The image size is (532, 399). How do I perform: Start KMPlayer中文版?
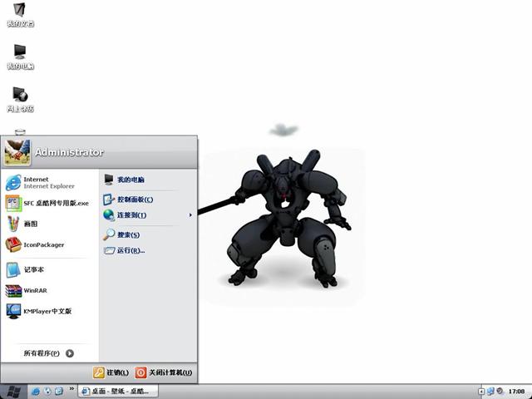(x=38, y=311)
